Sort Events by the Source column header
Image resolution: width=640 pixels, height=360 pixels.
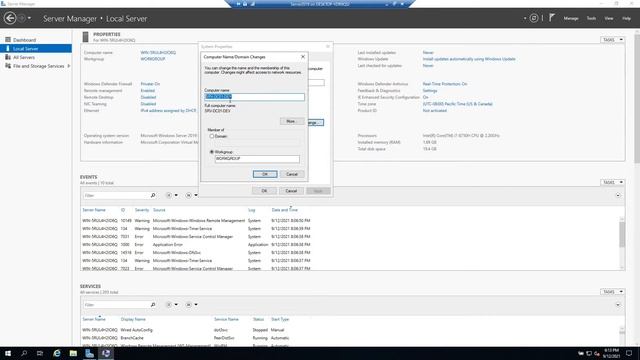159,210
